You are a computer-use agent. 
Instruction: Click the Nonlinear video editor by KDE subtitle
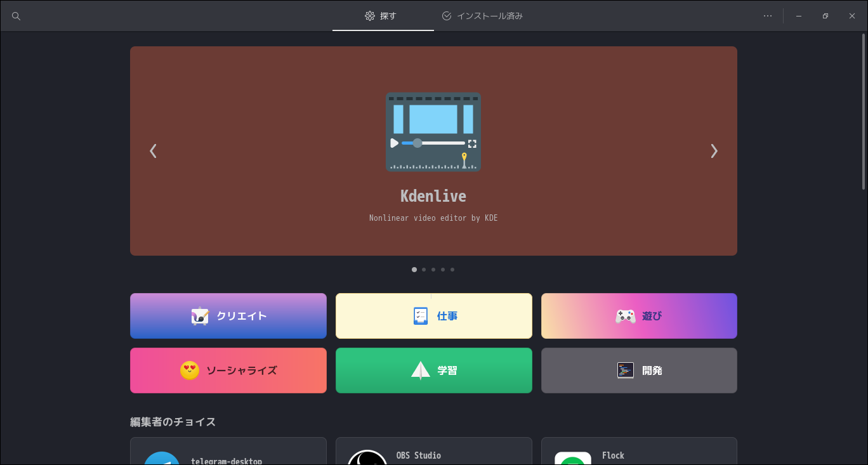click(x=433, y=218)
